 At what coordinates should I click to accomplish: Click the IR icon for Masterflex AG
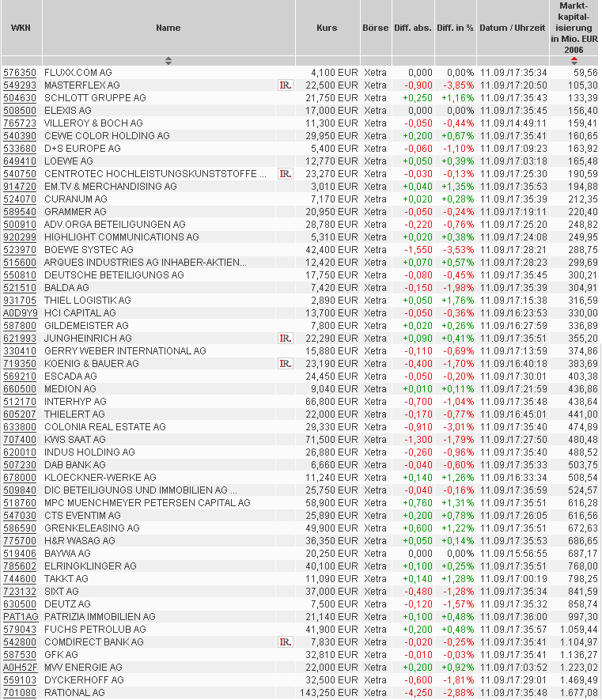point(285,85)
